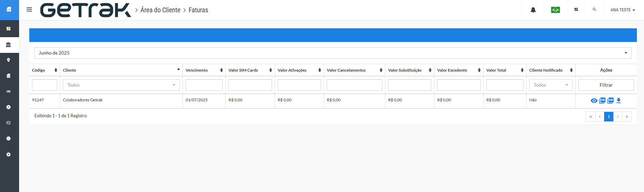644x192 pixels.
Task: Sort by Cliente column header
Action: [121, 70]
